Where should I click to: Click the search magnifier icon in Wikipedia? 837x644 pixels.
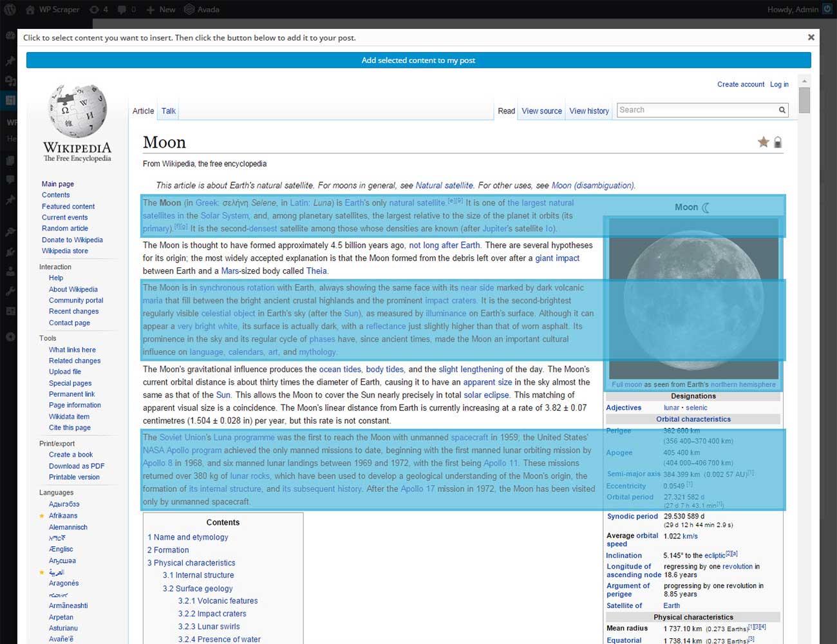pyautogui.click(x=782, y=110)
